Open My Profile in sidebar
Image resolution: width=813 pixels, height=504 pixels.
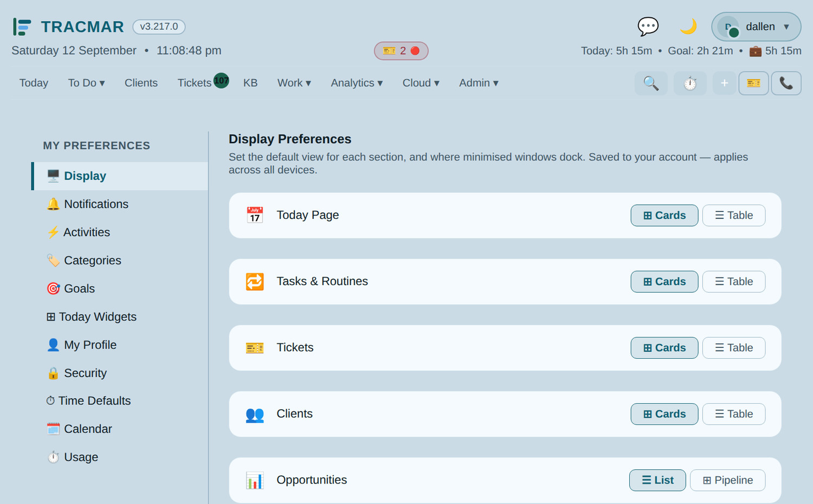coord(120,345)
